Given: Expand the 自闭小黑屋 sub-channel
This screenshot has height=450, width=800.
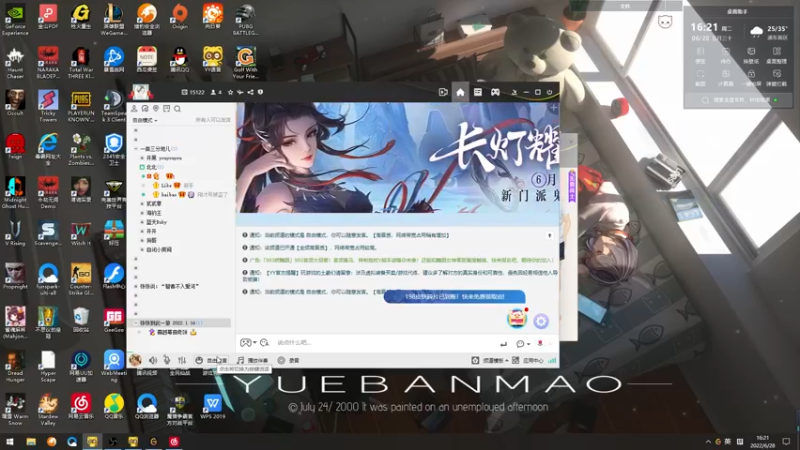Looking at the screenshot, I should [142, 249].
